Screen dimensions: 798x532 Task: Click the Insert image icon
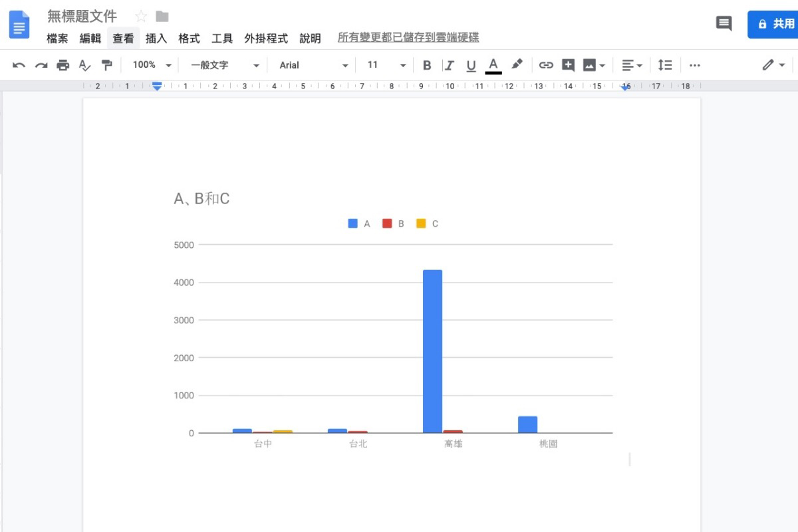(591, 65)
